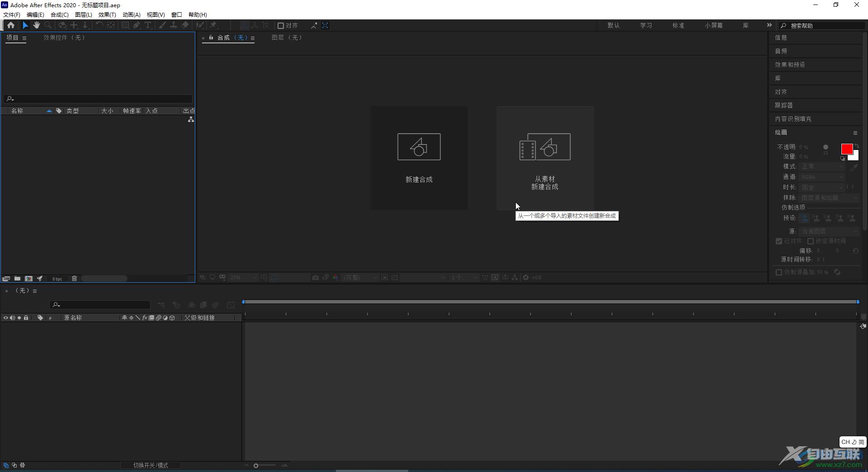Screen dimensions: 868x472
Task: Click the 新建合成 card
Action: (x=419, y=158)
